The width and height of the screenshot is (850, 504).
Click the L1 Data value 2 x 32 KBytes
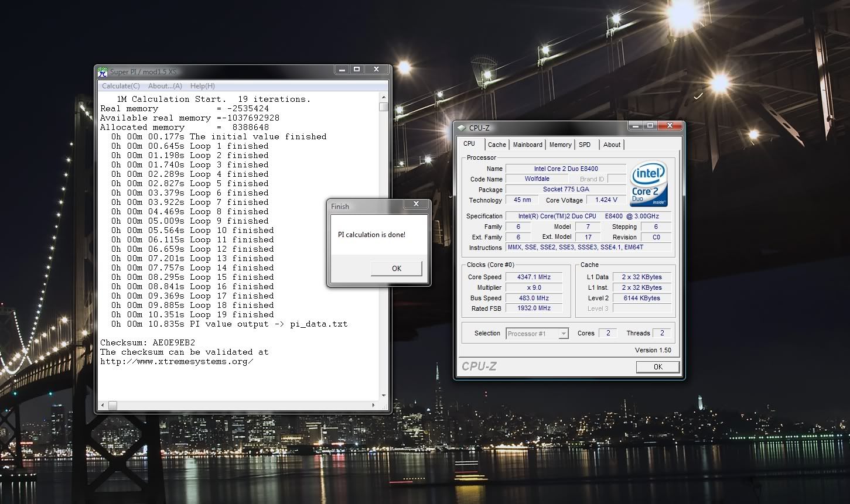[x=641, y=277]
